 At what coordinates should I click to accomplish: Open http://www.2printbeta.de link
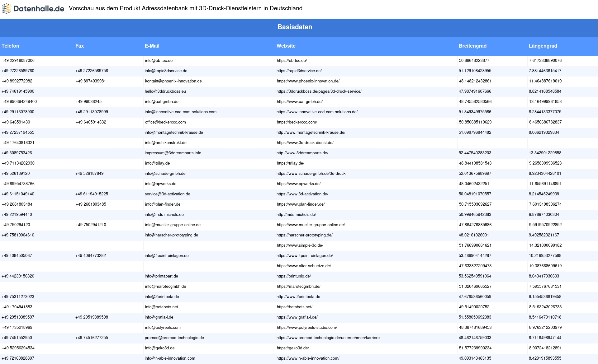point(298,297)
